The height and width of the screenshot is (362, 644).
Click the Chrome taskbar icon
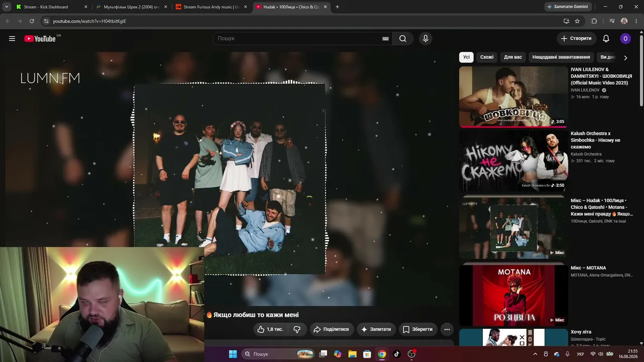(382, 354)
